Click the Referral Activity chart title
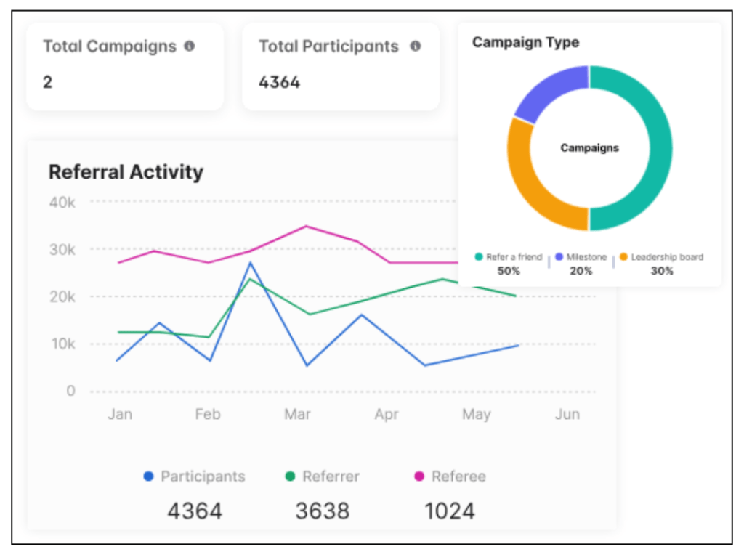The height and width of the screenshot is (560, 744). [126, 172]
